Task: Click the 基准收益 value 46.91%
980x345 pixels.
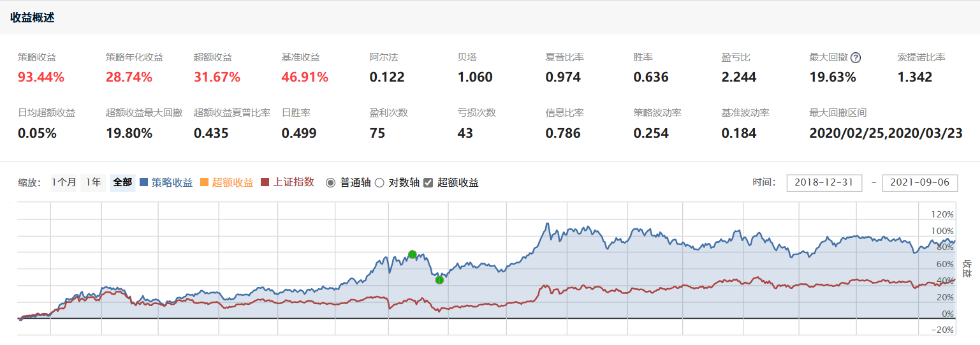Action: coord(305,78)
